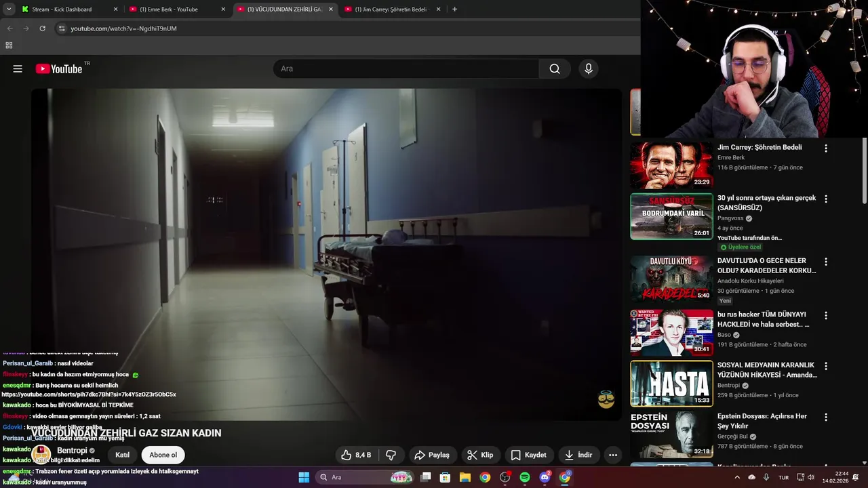
Task: Show hidden system tray icons
Action: point(737,477)
